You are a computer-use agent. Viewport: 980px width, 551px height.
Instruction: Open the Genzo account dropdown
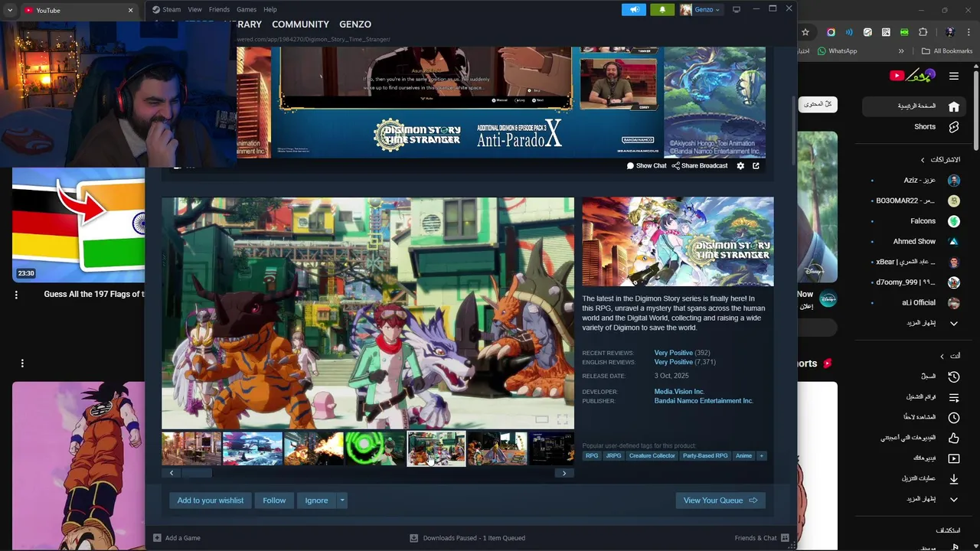click(701, 9)
